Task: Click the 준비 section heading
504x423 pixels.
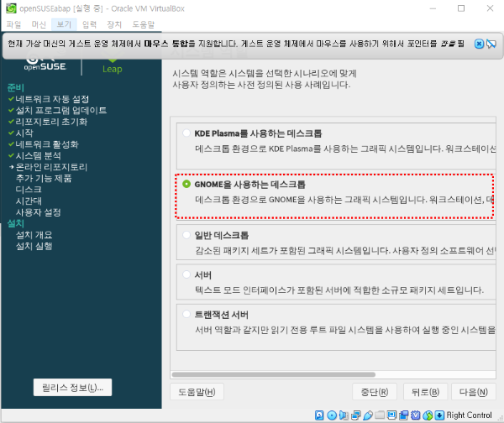Action: click(x=15, y=87)
